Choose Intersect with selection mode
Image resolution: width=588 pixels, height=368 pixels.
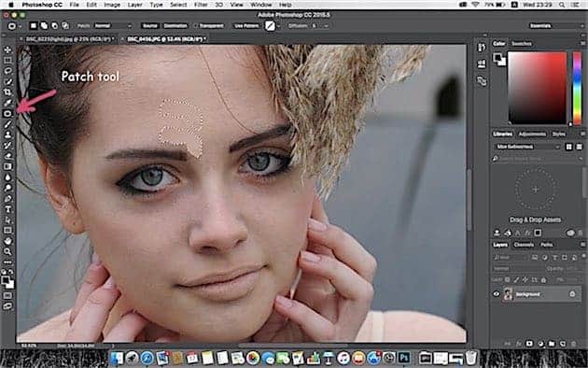coord(65,25)
